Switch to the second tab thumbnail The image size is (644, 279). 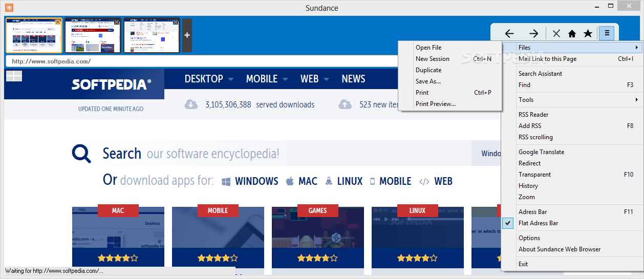click(93, 35)
